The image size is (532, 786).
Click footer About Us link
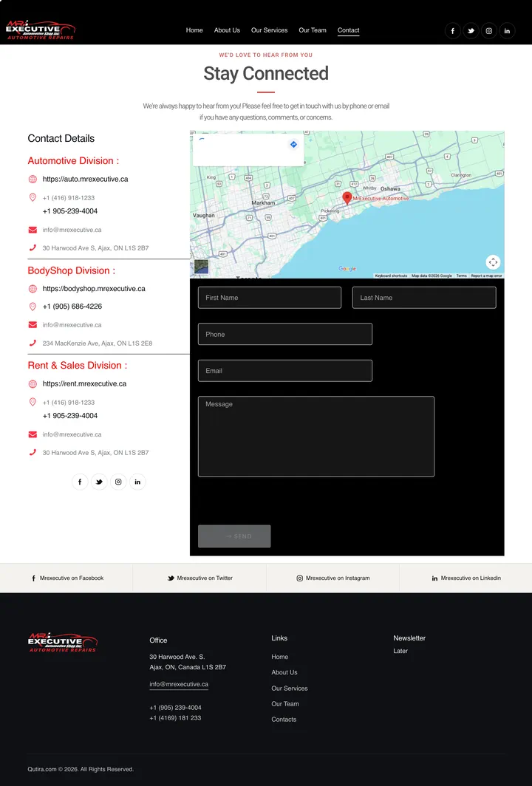284,672
